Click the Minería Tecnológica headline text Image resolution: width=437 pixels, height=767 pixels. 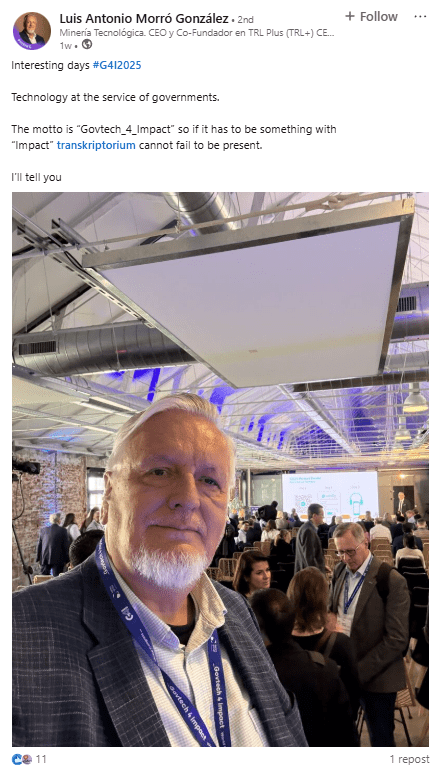[197, 33]
